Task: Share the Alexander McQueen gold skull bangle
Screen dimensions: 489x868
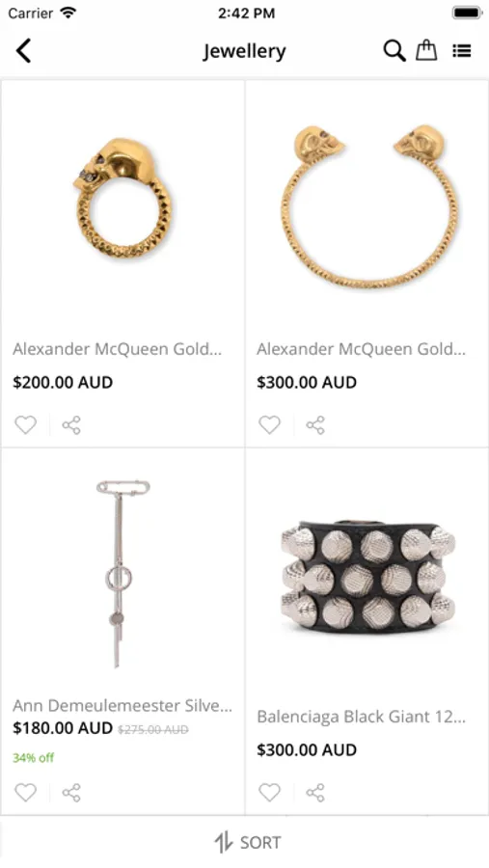Action: (315, 425)
